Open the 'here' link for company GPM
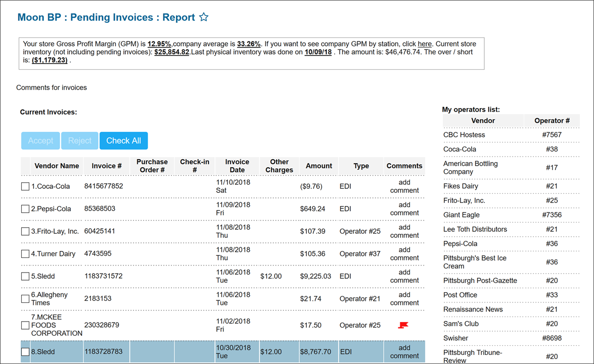This screenshot has width=594, height=364. point(425,44)
